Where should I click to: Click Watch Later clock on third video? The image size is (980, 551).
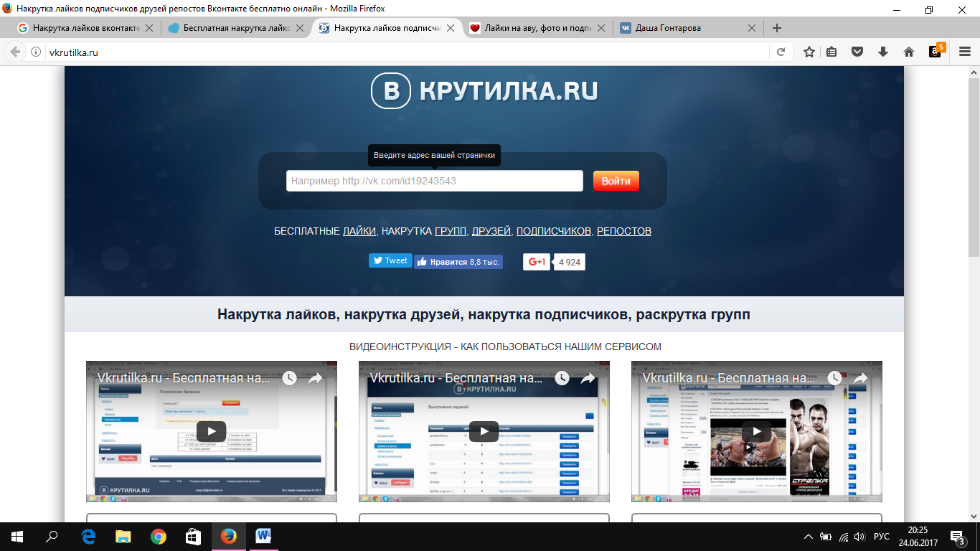coord(834,378)
